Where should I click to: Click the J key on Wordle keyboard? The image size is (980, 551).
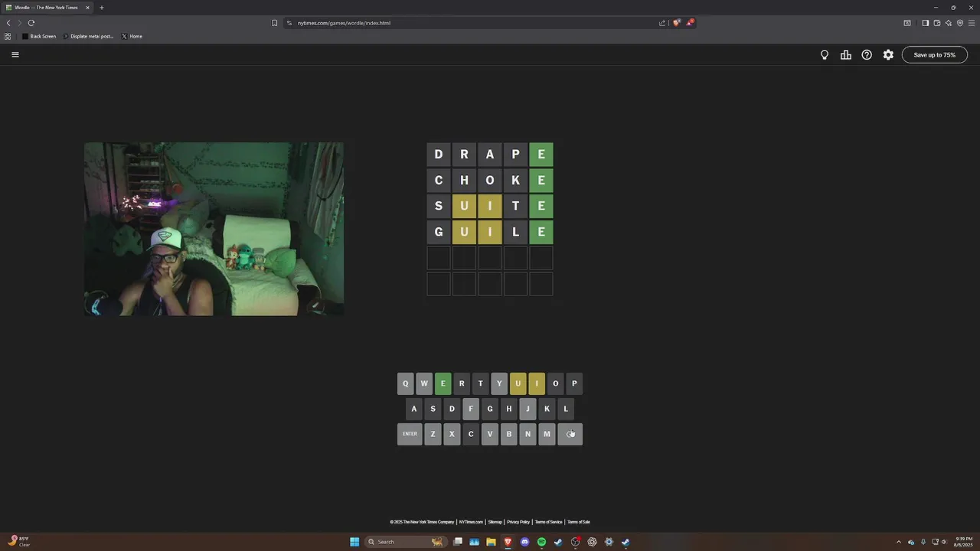tap(528, 409)
